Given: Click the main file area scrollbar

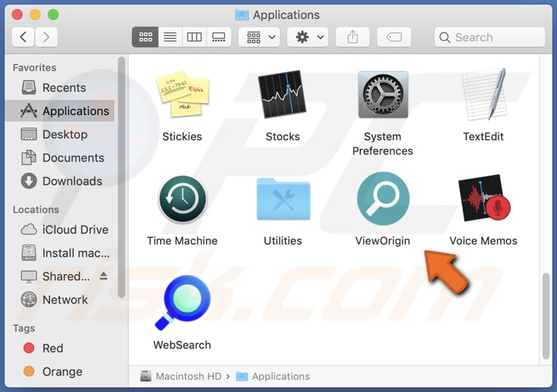Looking at the screenshot, I should coord(546,316).
